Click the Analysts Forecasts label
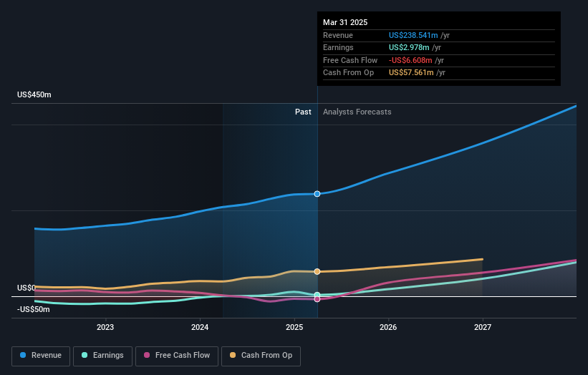The height and width of the screenshot is (375, 588). tap(357, 112)
